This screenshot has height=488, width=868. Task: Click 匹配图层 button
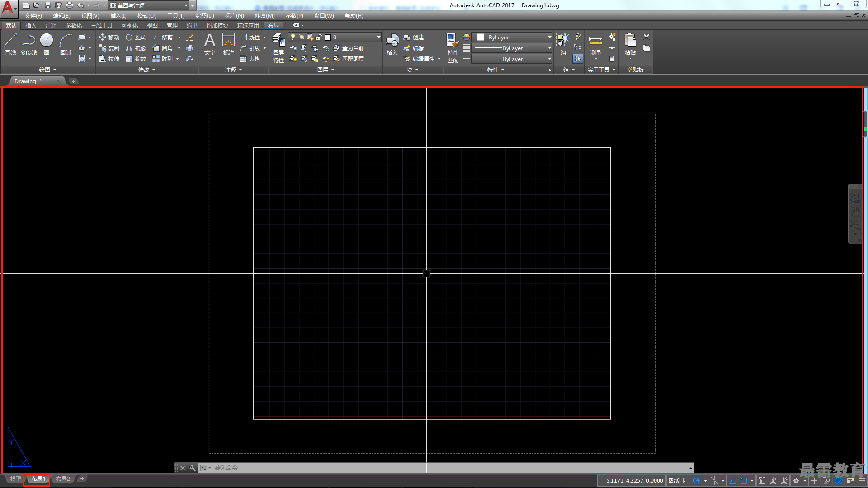349,59
